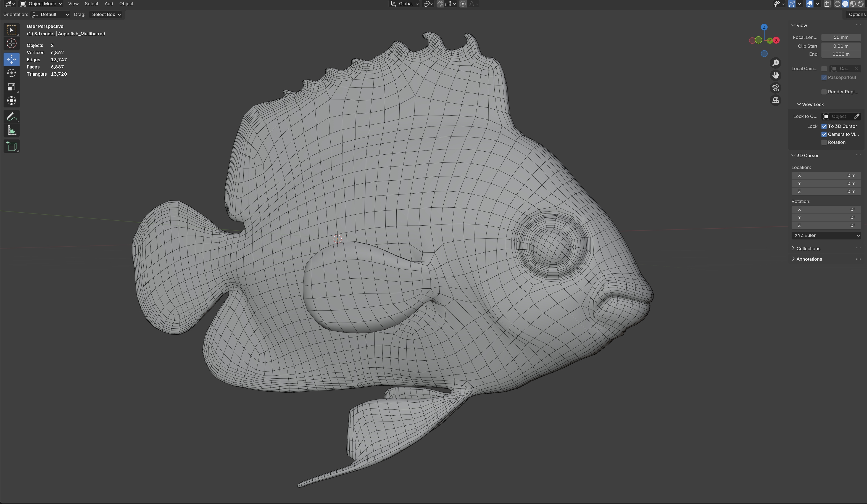Choose the Annotate pencil tool
867x504 pixels.
[x=11, y=117]
